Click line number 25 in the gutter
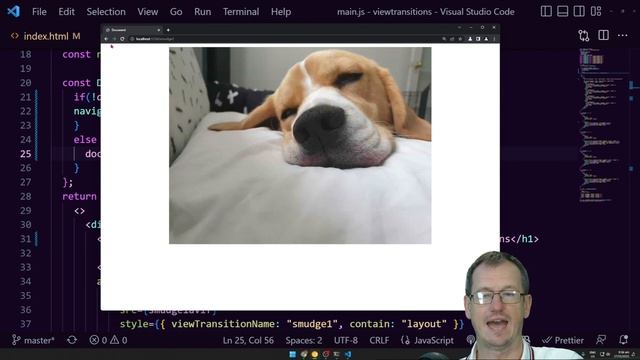Screen dimensions: 640x360 pyautogui.click(x=25, y=153)
